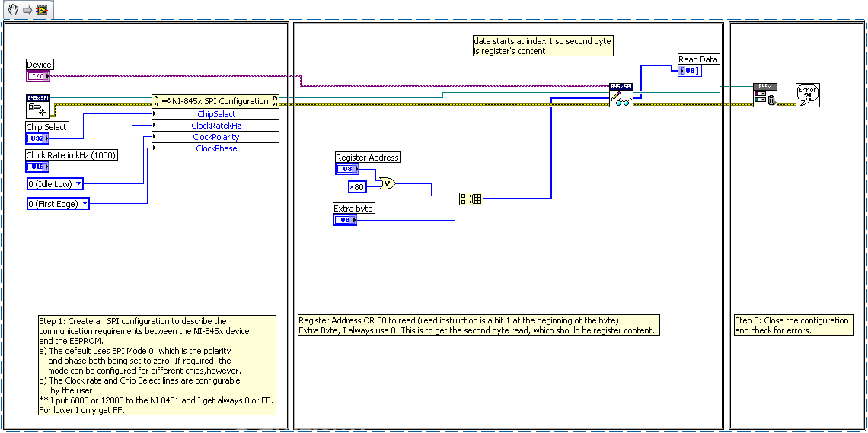The height and width of the screenshot is (433, 868).
Task: Click the hand operate tool icon
Action: click(x=13, y=9)
